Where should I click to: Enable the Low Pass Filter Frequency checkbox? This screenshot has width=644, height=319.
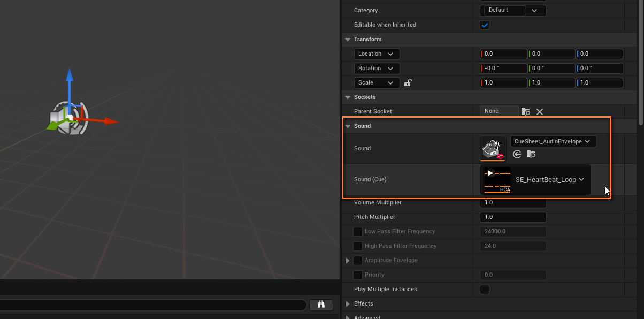[x=358, y=232]
